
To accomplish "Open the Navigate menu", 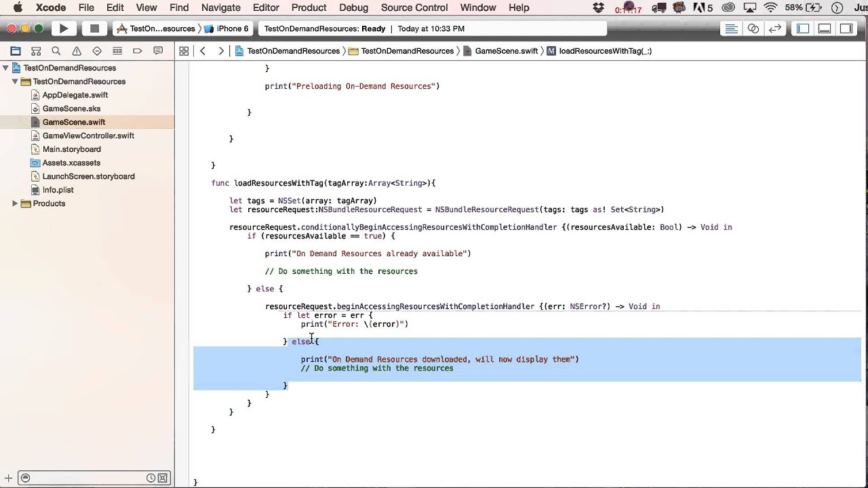I will tap(221, 7).
